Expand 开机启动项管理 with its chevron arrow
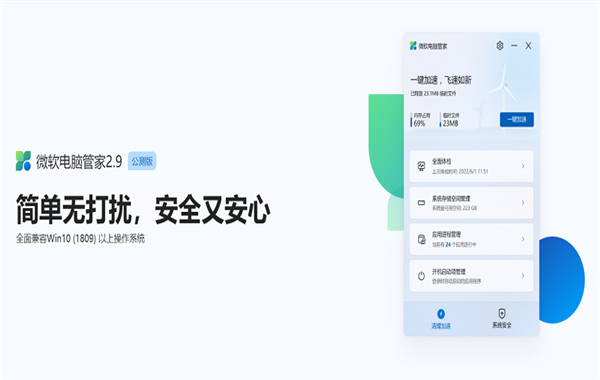Viewport: 600px width, 380px height. pyautogui.click(x=523, y=276)
